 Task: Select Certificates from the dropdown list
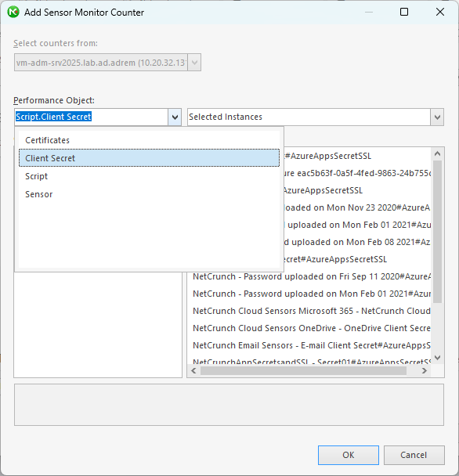[149, 140]
